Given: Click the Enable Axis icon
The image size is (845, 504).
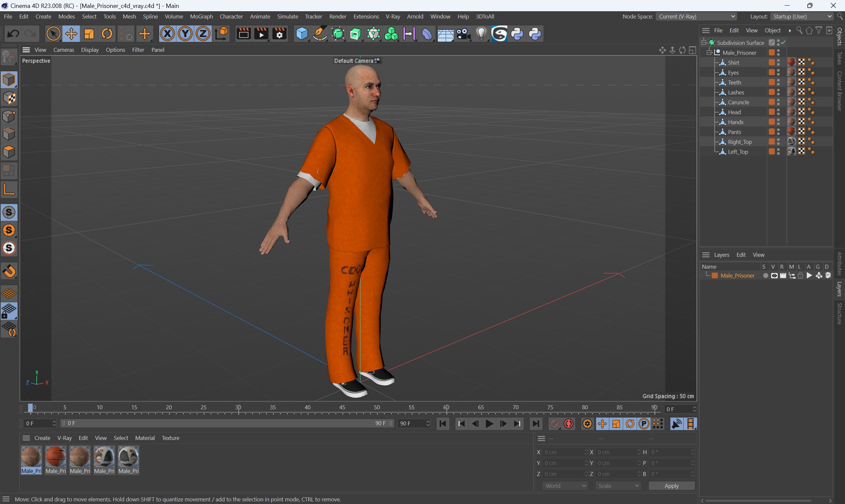Looking at the screenshot, I should [x=9, y=190].
